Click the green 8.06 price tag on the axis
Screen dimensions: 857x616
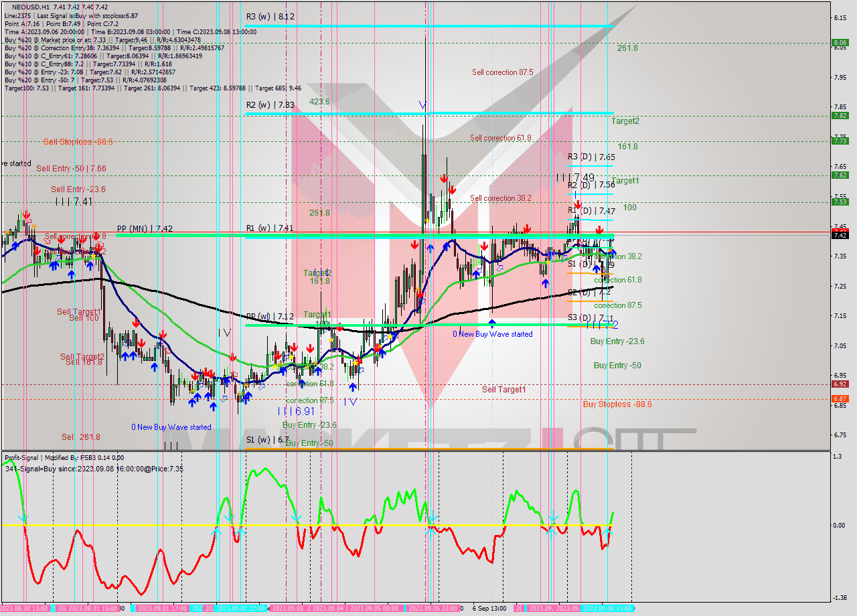tap(840, 42)
